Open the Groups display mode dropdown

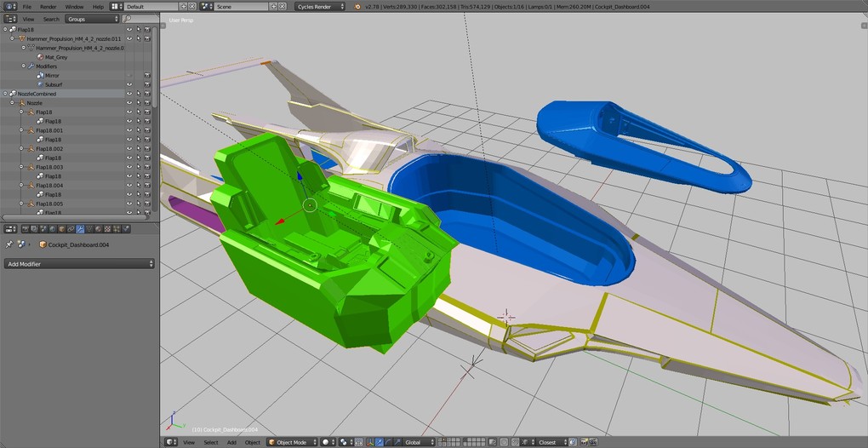click(x=92, y=19)
